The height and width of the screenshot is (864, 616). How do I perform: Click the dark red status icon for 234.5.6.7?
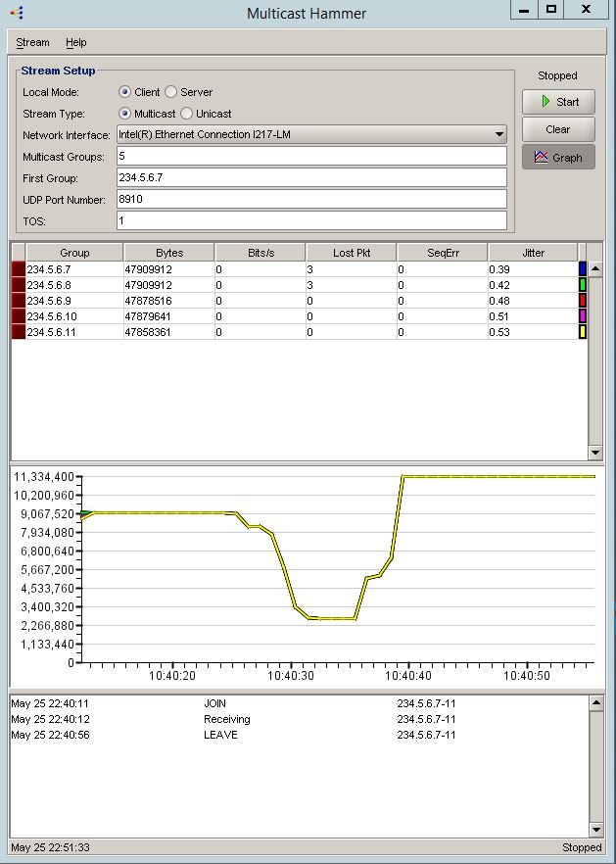coord(18,269)
